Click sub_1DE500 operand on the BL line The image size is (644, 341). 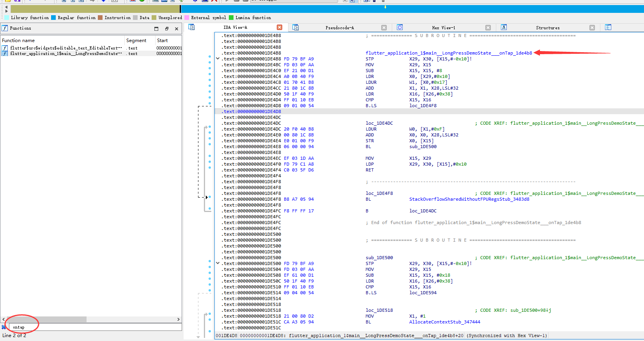pos(423,147)
